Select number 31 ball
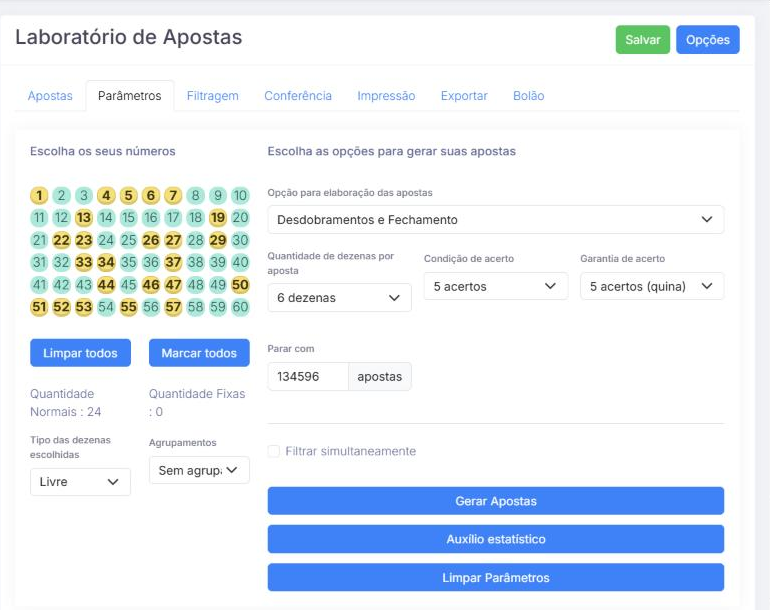This screenshot has height=610, width=770. click(39, 262)
